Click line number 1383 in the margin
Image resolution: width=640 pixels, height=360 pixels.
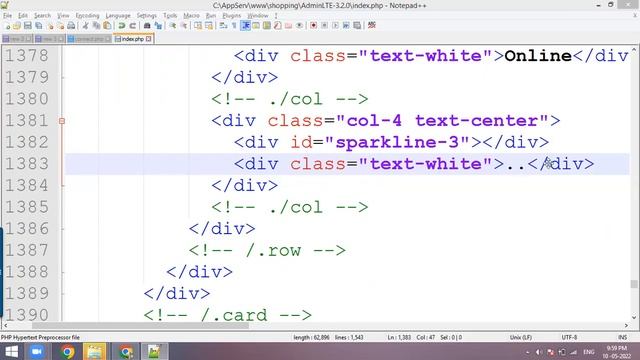(x=27, y=164)
